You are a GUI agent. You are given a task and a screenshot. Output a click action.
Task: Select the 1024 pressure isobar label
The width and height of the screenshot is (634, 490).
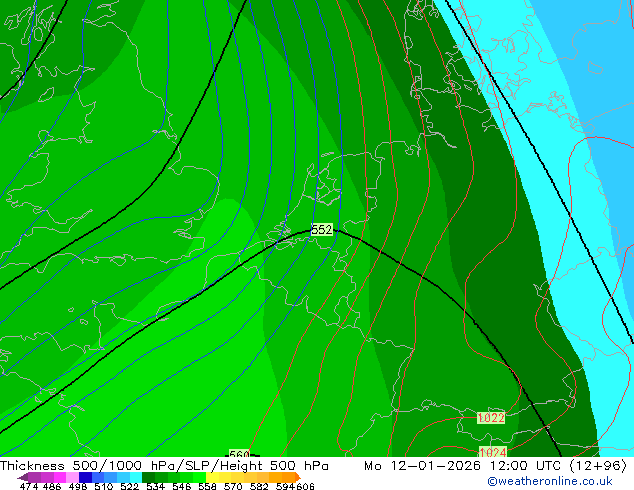(x=492, y=452)
